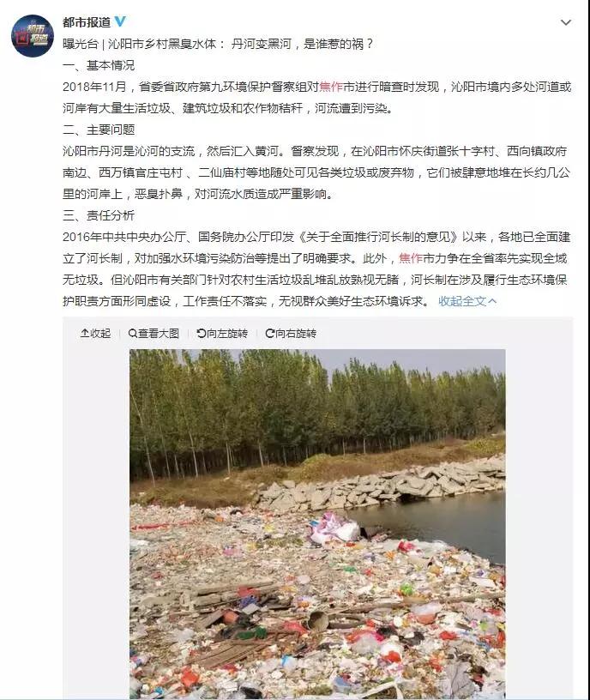This screenshot has width=590, height=700.
Task: Choose 向左旋转 to rotate image left
Action: 222,333
